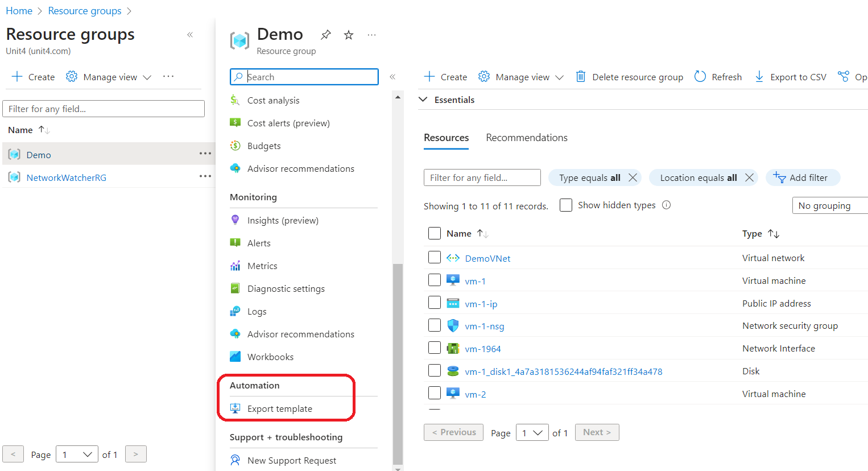Click the DemoVNet virtual network icon
868x471 pixels.
(453, 258)
